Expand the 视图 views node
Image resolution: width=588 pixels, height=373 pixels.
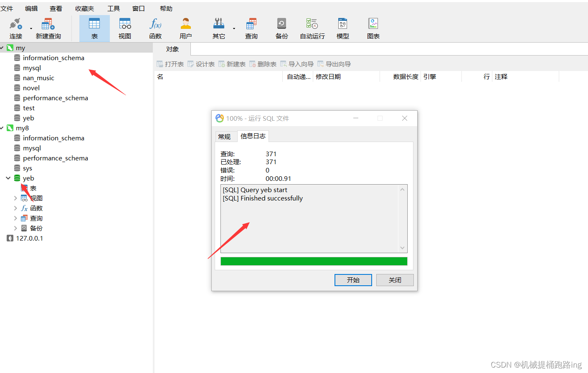pos(15,198)
